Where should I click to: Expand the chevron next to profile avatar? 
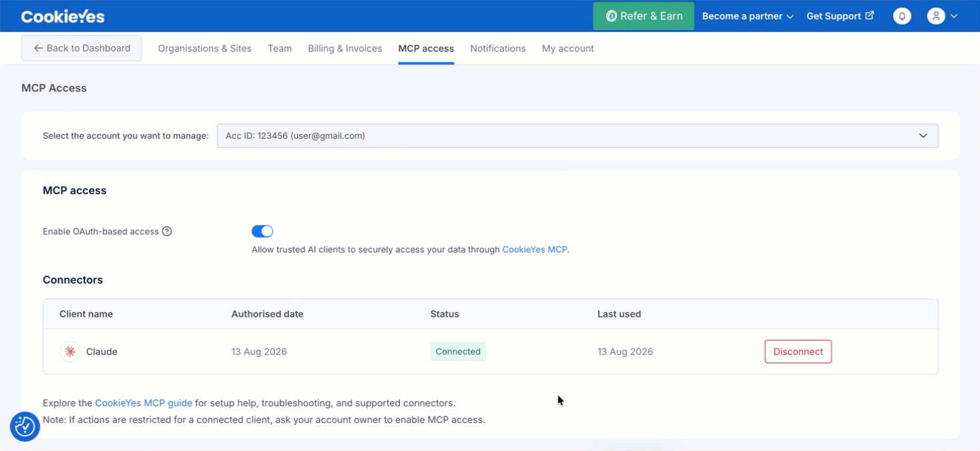[954, 16]
